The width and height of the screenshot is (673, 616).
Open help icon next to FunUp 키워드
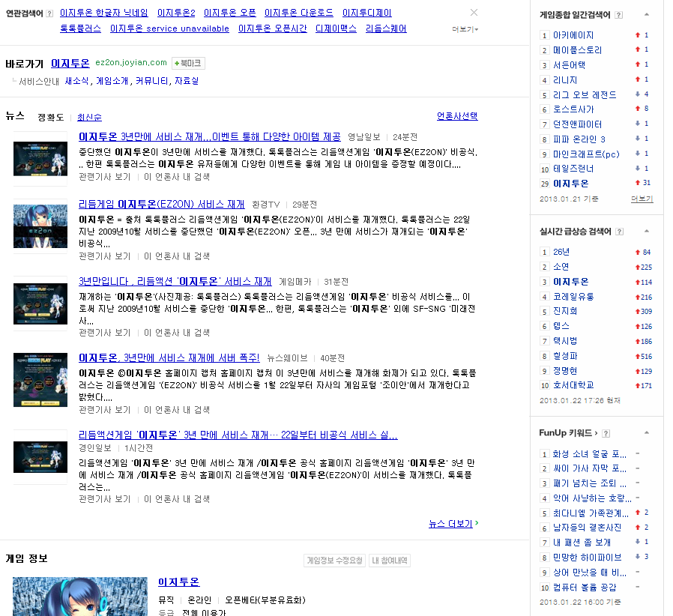606,434
